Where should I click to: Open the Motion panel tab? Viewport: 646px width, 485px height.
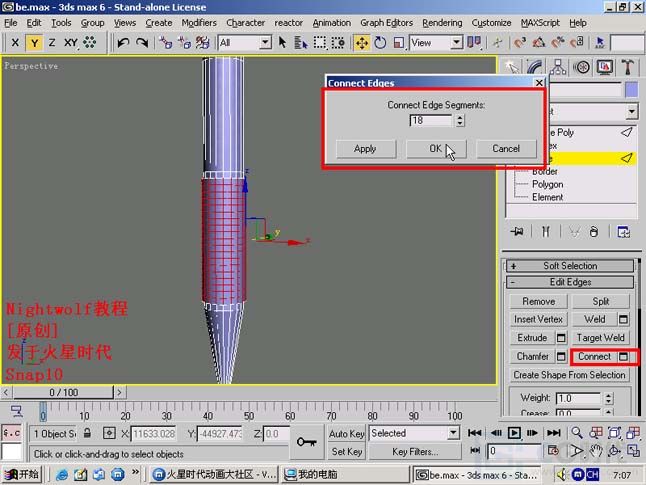(581, 67)
